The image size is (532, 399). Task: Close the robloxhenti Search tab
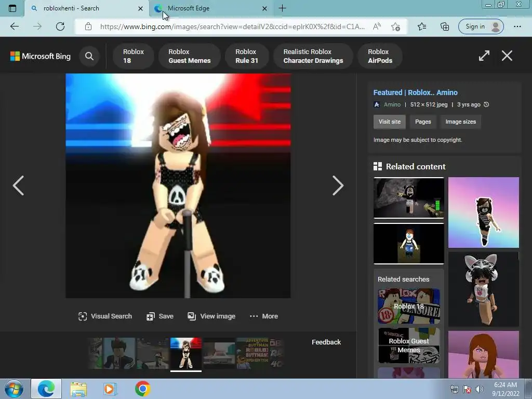140,8
